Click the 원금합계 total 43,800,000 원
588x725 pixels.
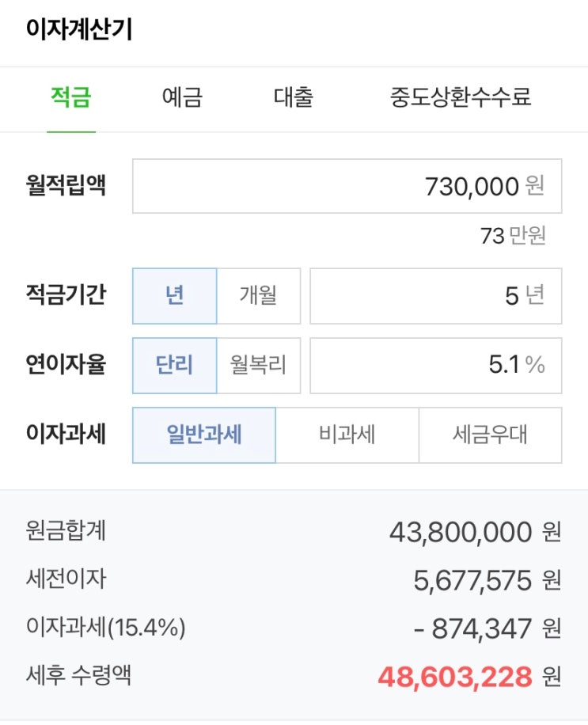(475, 532)
